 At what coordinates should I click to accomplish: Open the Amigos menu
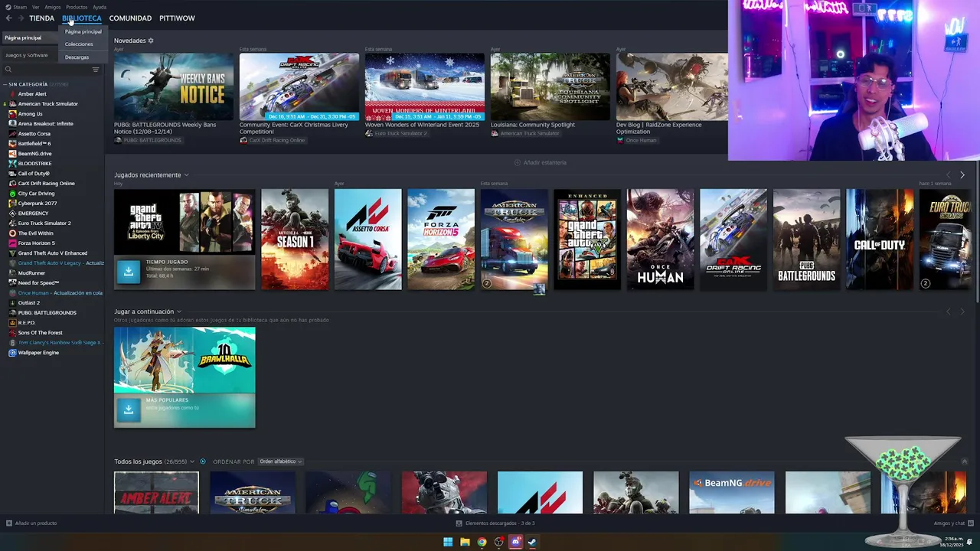pos(53,7)
